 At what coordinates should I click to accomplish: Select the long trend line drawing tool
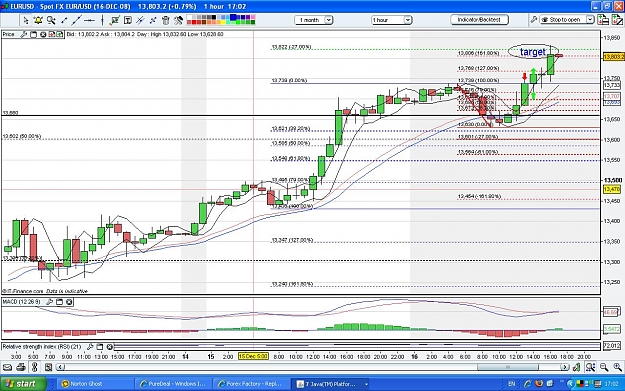tap(77, 20)
